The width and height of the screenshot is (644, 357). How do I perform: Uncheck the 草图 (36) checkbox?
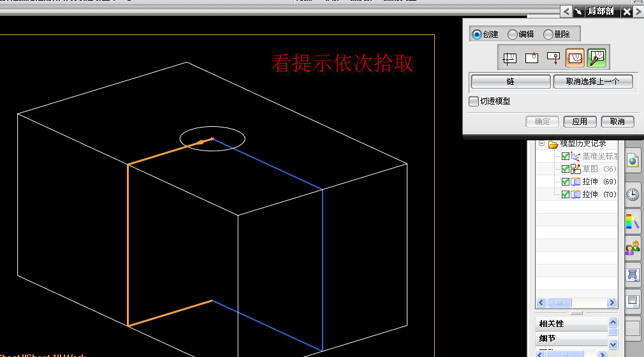(x=565, y=169)
